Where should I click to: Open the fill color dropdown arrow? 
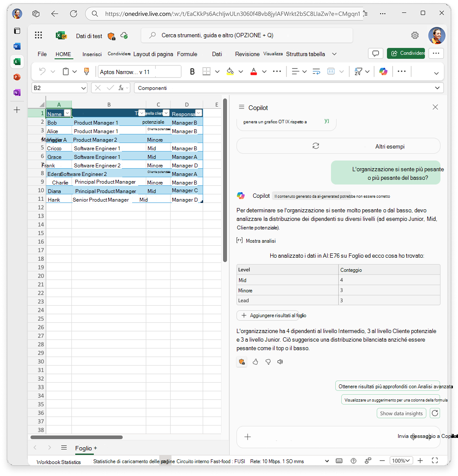(240, 71)
